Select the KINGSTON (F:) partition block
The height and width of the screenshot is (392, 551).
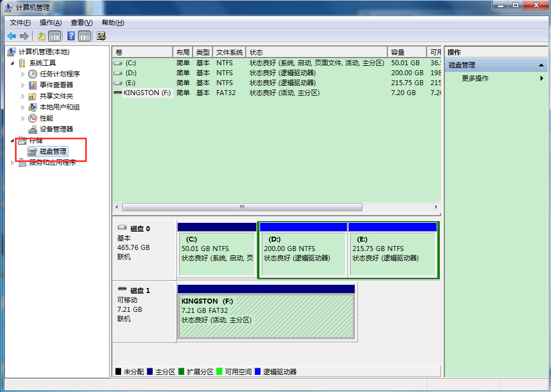tap(266, 312)
